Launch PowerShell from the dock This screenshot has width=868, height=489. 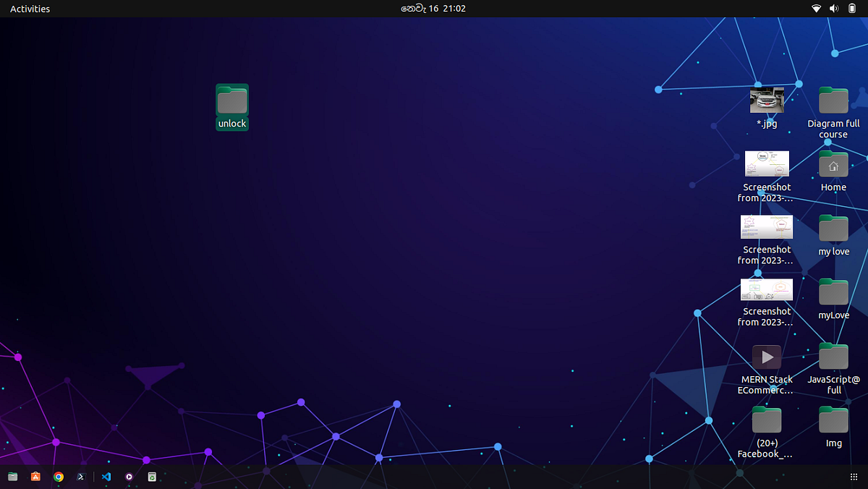pyautogui.click(x=81, y=477)
